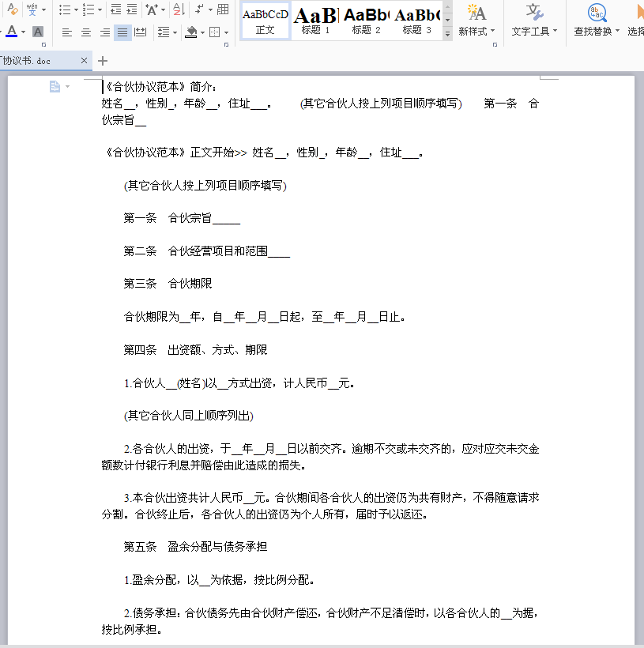This screenshot has height=648, width=644.
Task: Click the A-Z sort icon
Action: pos(179,9)
